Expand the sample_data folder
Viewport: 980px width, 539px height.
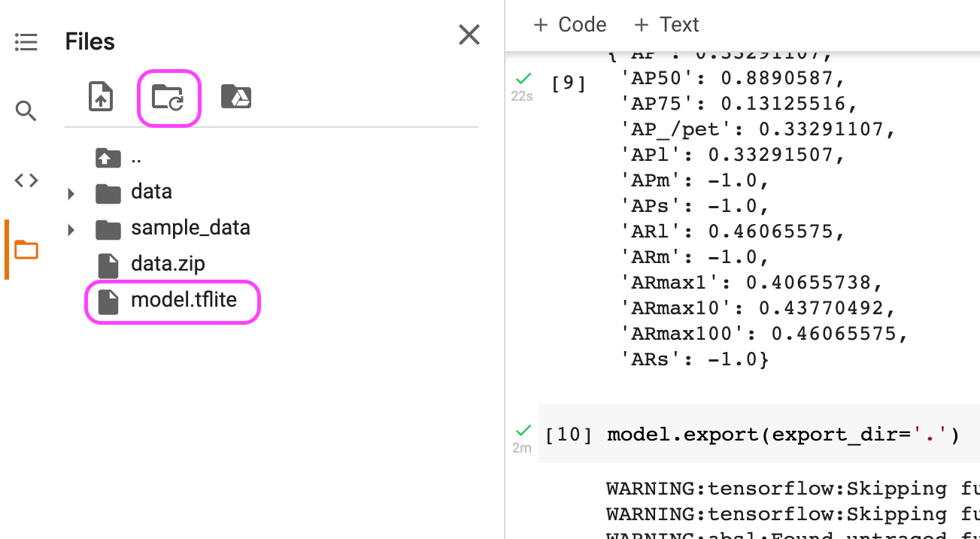point(70,229)
